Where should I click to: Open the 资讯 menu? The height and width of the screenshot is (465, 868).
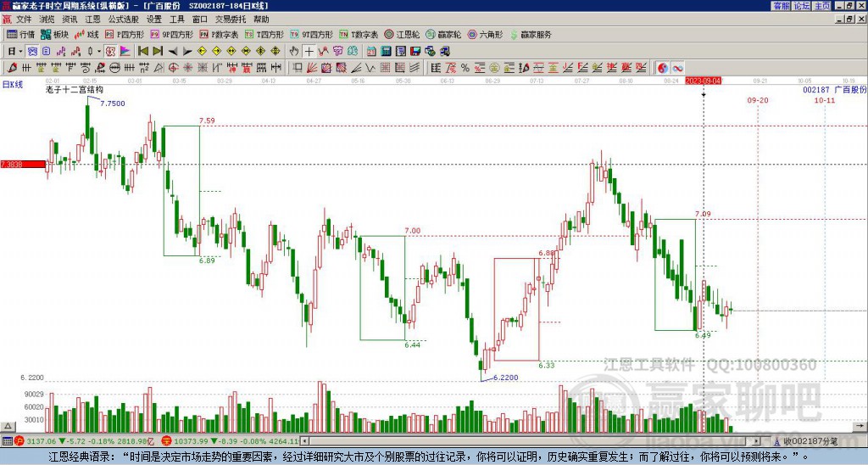70,20
